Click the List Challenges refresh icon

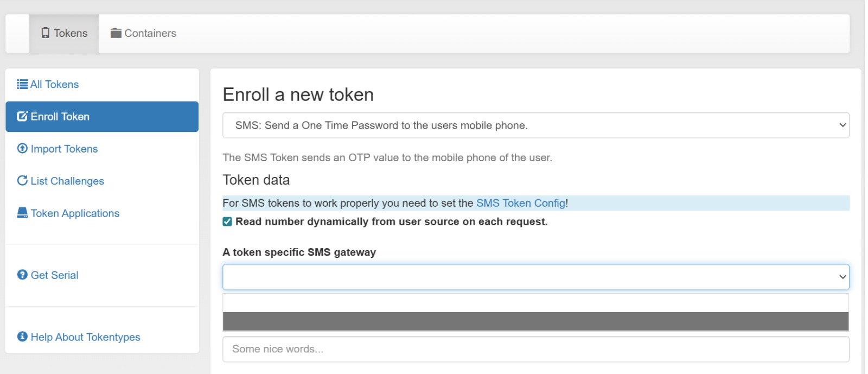(x=22, y=181)
